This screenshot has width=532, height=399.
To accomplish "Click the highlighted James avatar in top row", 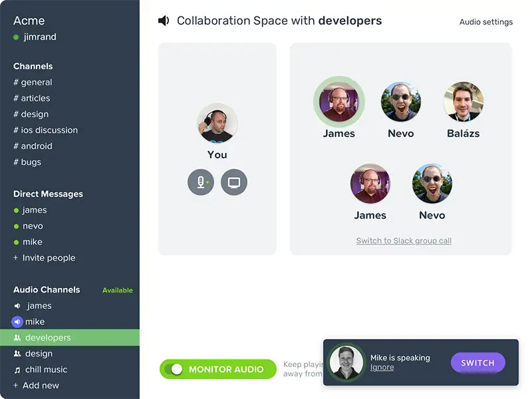I will [339, 102].
